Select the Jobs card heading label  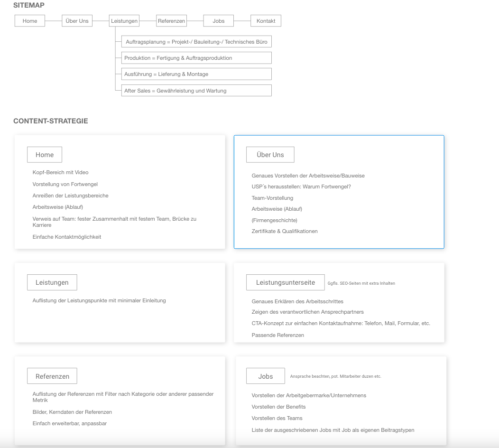[x=266, y=376]
